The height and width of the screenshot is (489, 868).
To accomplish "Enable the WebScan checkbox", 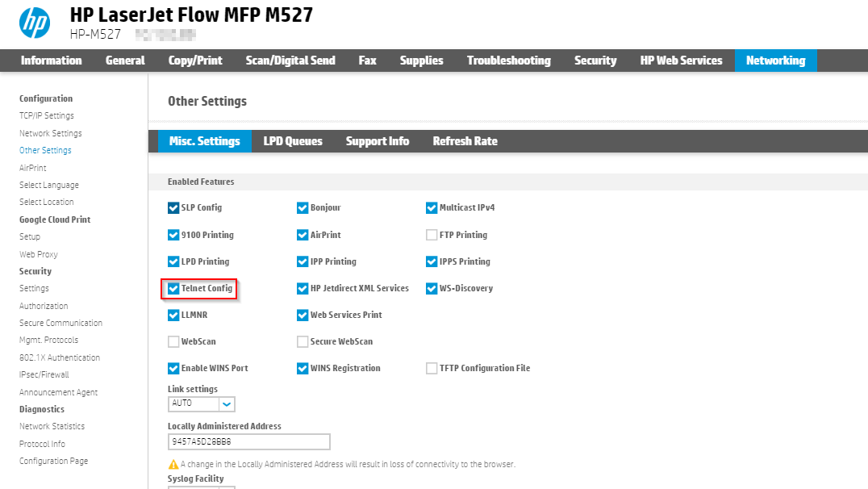I will [x=173, y=341].
